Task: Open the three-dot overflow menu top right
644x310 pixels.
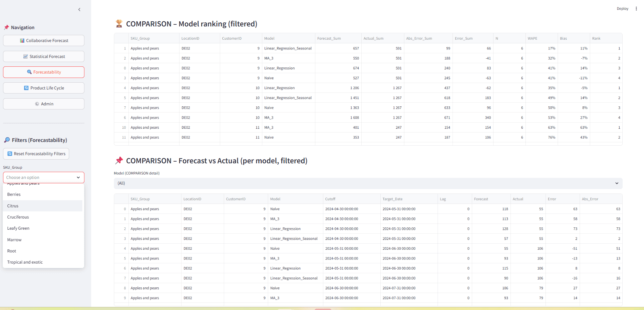Action: tap(637, 8)
